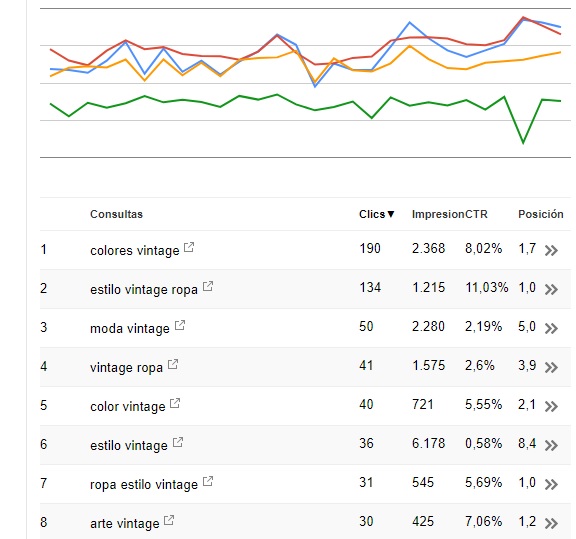Select the 8,02% CTR value
Screen dimensions: 576x539
(x=483, y=249)
